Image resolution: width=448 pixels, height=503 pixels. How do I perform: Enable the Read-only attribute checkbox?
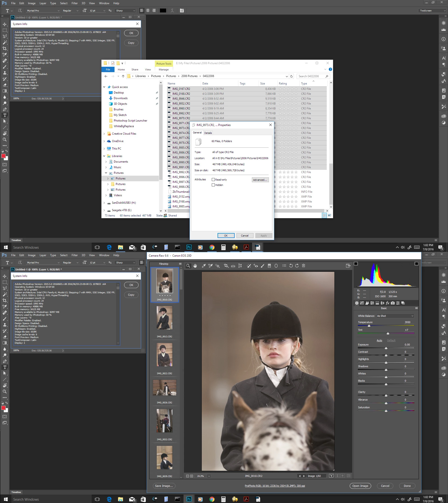click(213, 179)
